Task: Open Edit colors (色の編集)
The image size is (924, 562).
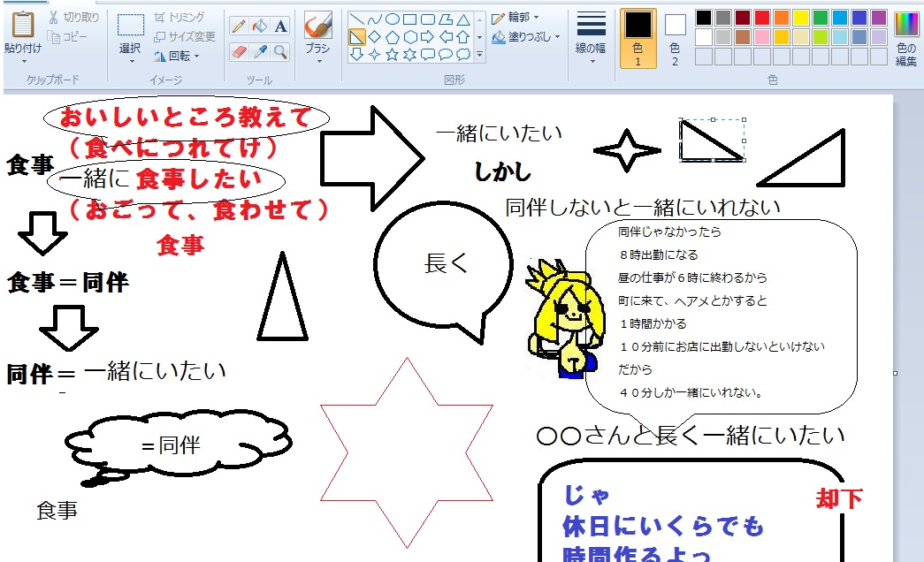Action: [x=905, y=39]
